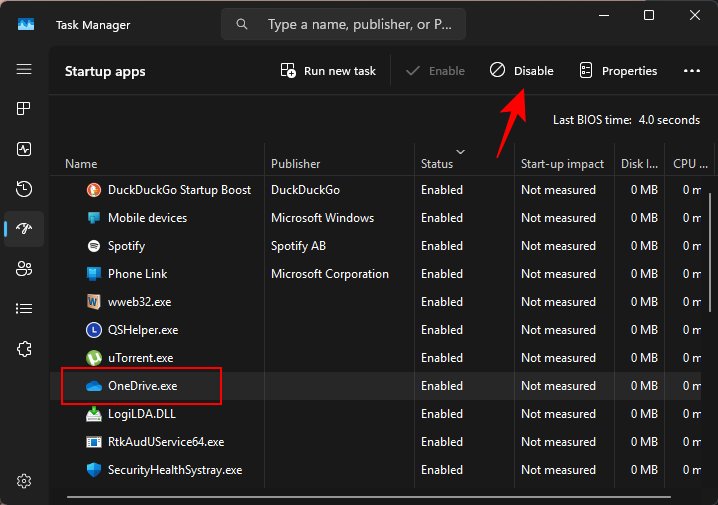
Task: Click Enabled status of wweb32.exe
Action: coord(442,302)
